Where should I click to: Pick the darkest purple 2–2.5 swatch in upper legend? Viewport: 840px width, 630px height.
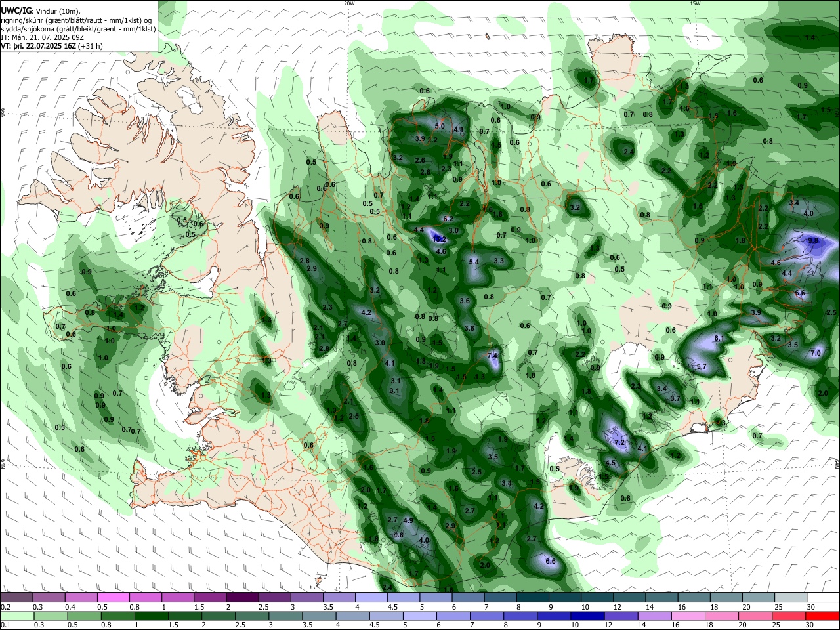click(242, 597)
